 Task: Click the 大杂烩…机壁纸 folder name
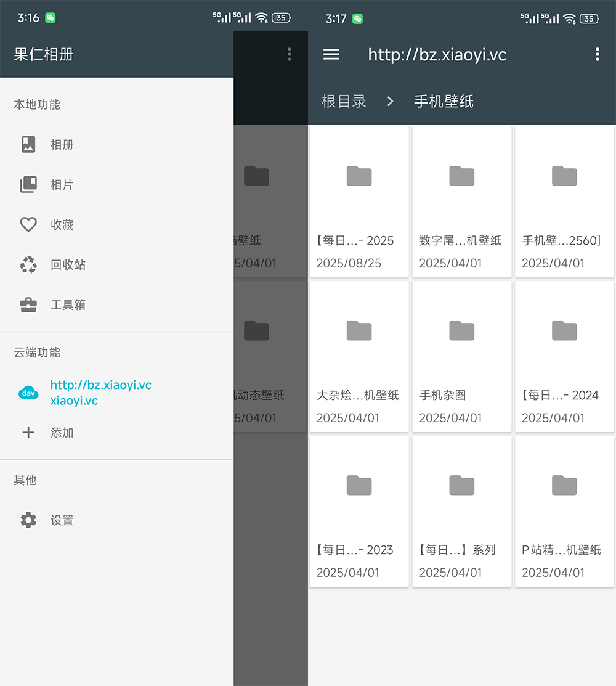pyautogui.click(x=357, y=395)
